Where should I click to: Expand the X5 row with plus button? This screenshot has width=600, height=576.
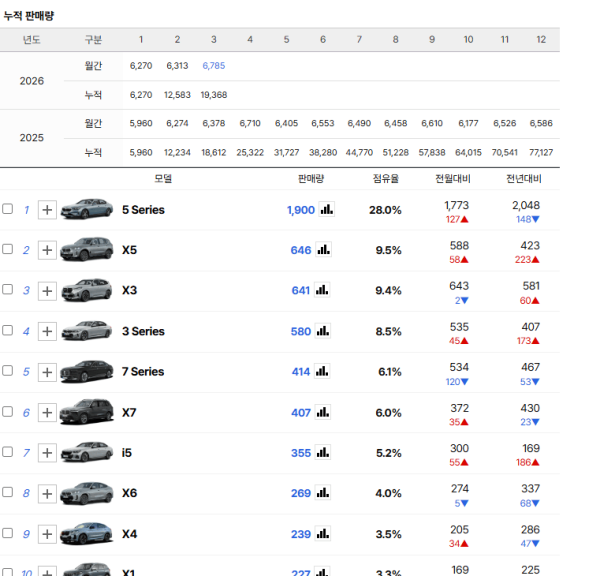pyautogui.click(x=47, y=250)
